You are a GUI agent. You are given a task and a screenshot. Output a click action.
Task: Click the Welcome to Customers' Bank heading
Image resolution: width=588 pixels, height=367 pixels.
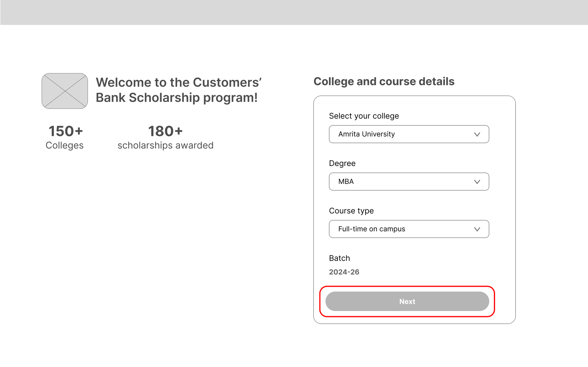click(179, 90)
